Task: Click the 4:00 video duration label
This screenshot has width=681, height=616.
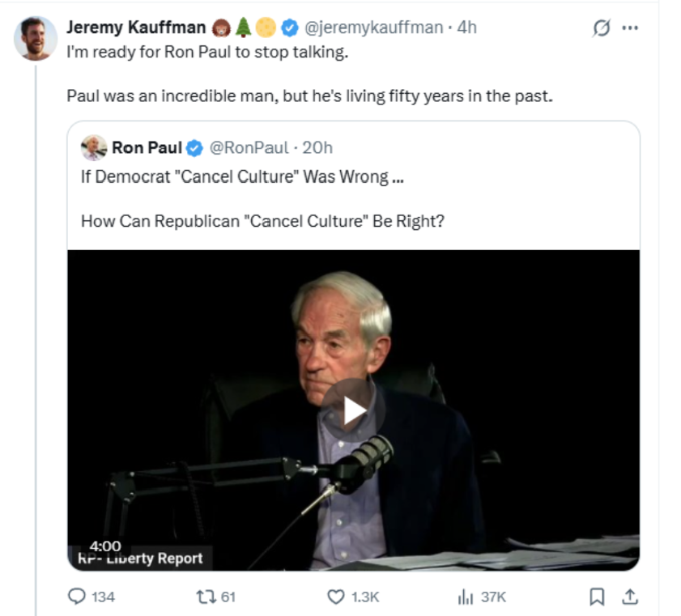Action: (x=105, y=546)
